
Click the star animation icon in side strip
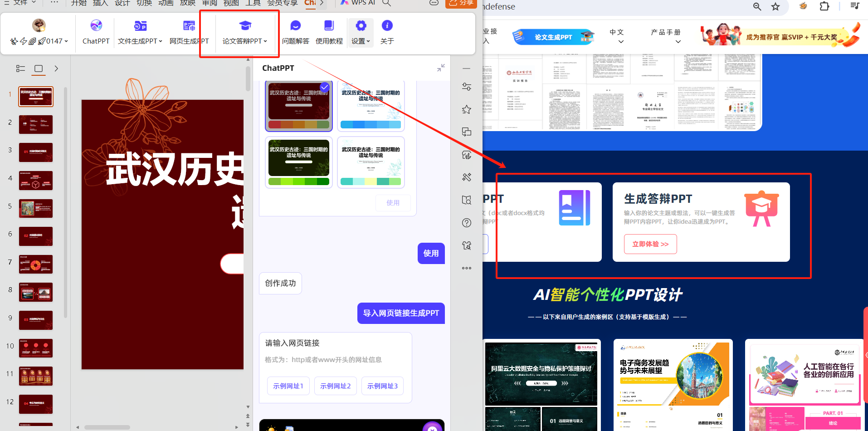pyautogui.click(x=467, y=109)
